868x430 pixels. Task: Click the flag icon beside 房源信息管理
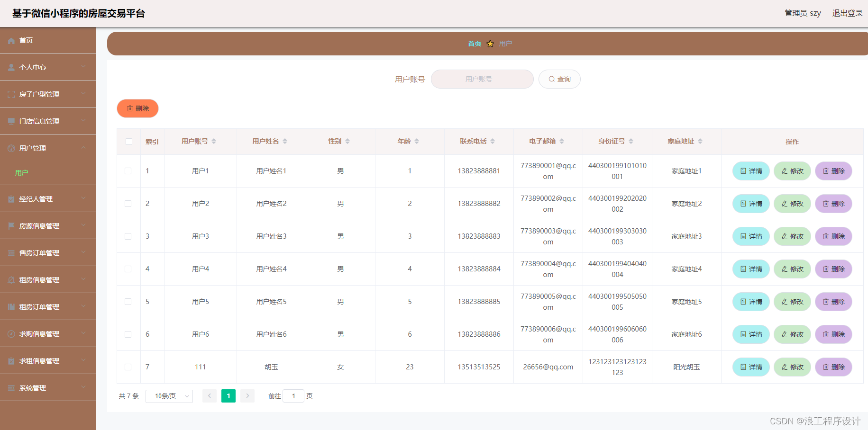click(x=11, y=226)
